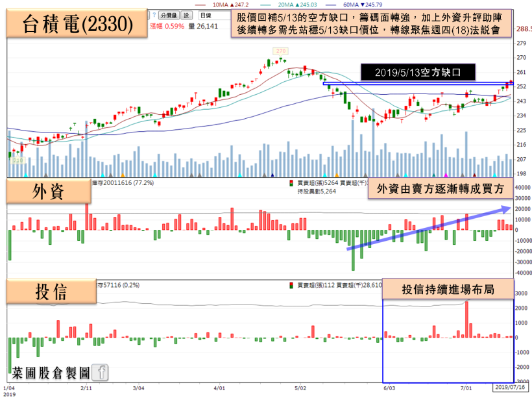Click 261 on the price axis
The width and height of the screenshot is (532, 398).
click(521, 72)
